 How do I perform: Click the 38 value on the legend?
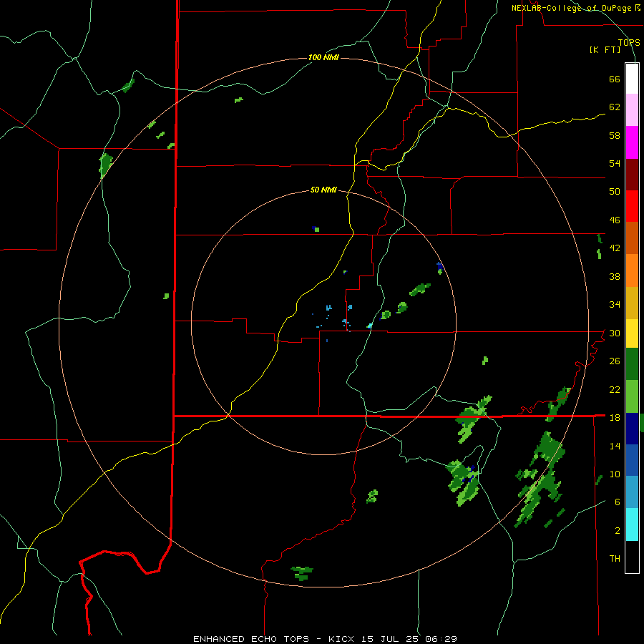pos(615,277)
